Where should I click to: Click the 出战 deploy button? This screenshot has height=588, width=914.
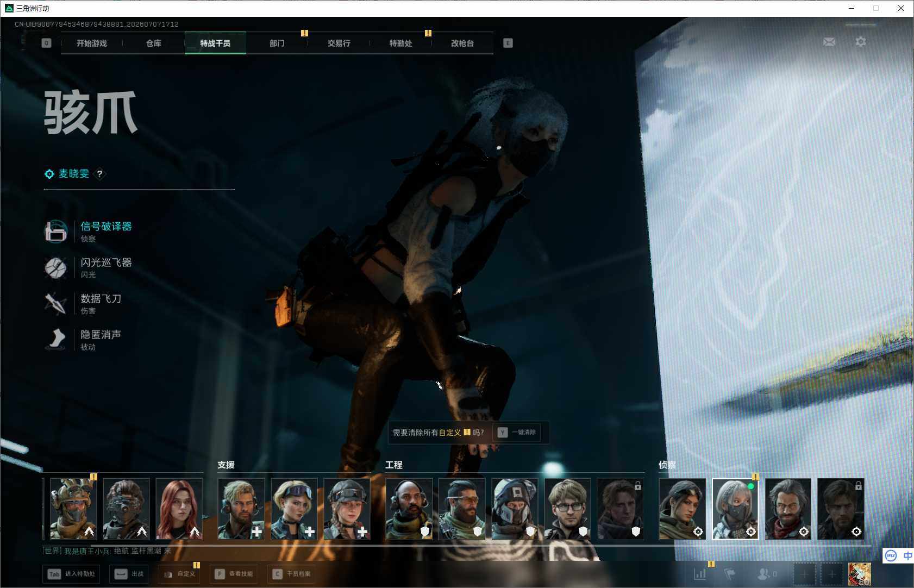[x=129, y=574]
